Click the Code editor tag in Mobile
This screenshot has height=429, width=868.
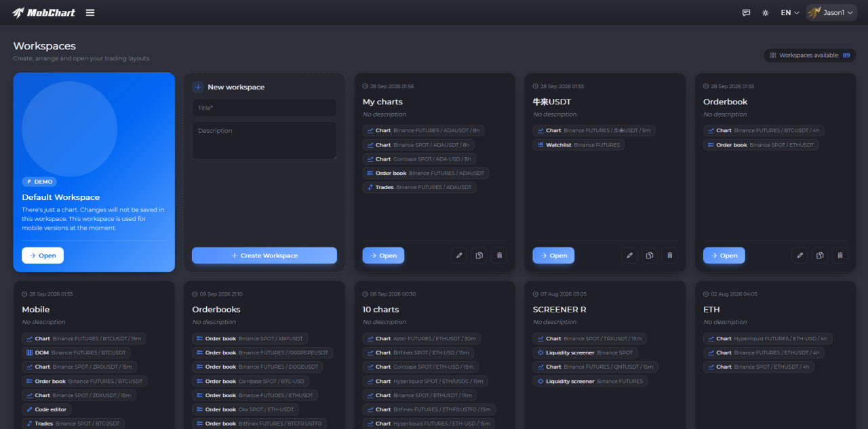click(47, 409)
